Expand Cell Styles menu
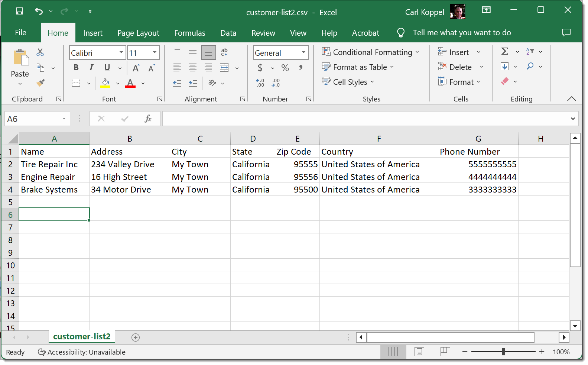Viewport: 588px width, 365px height. 348,82
